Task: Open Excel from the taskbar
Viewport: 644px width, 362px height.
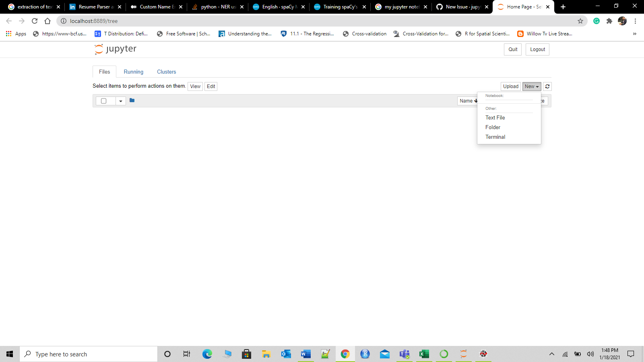Action: pos(424,354)
